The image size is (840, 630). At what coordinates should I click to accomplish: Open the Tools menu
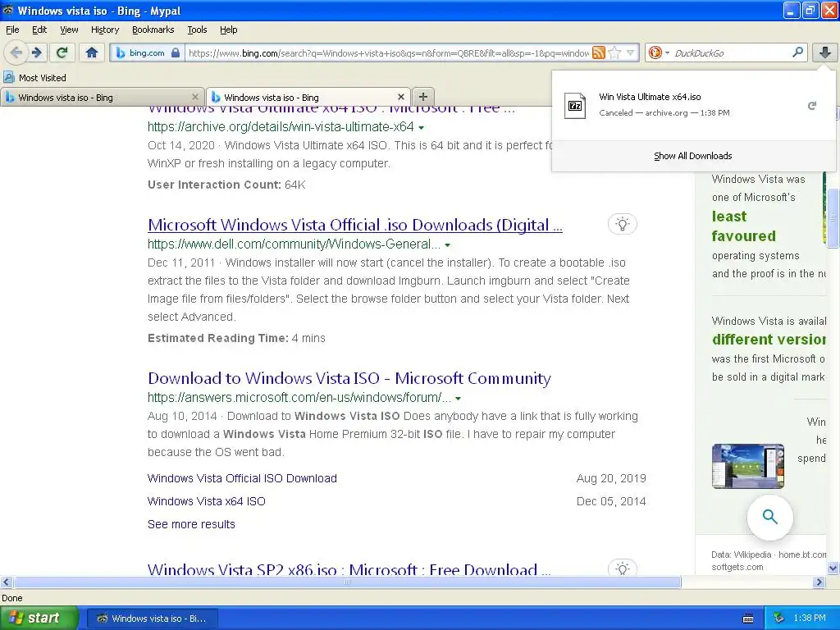point(197,30)
